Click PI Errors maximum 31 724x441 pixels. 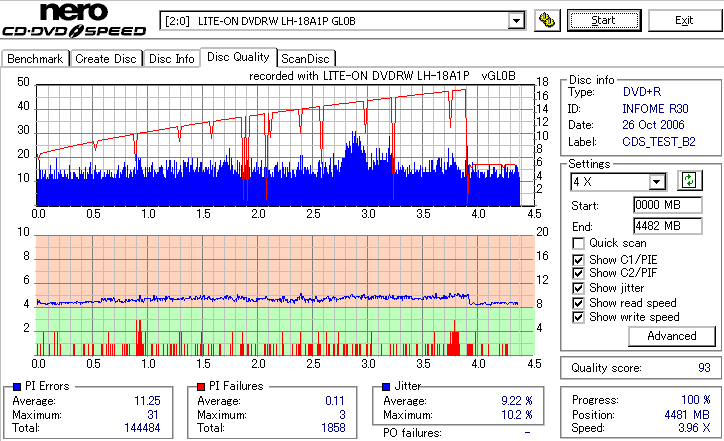point(153,415)
